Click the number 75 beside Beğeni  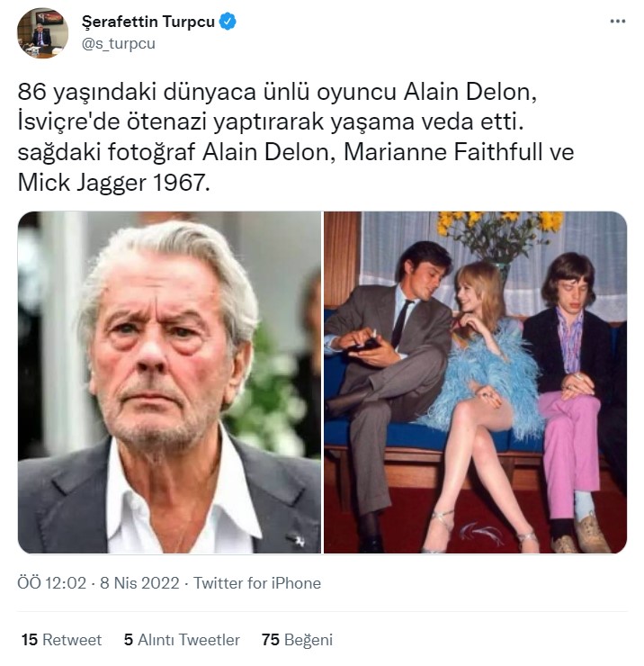[271, 640]
